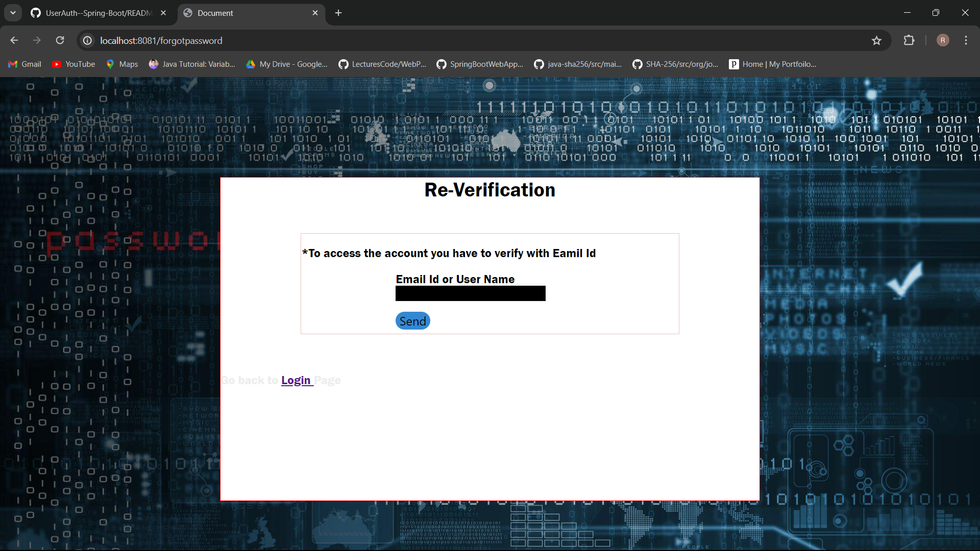Open the profile avatar R
The height and width of the screenshot is (551, 980).
[943, 40]
